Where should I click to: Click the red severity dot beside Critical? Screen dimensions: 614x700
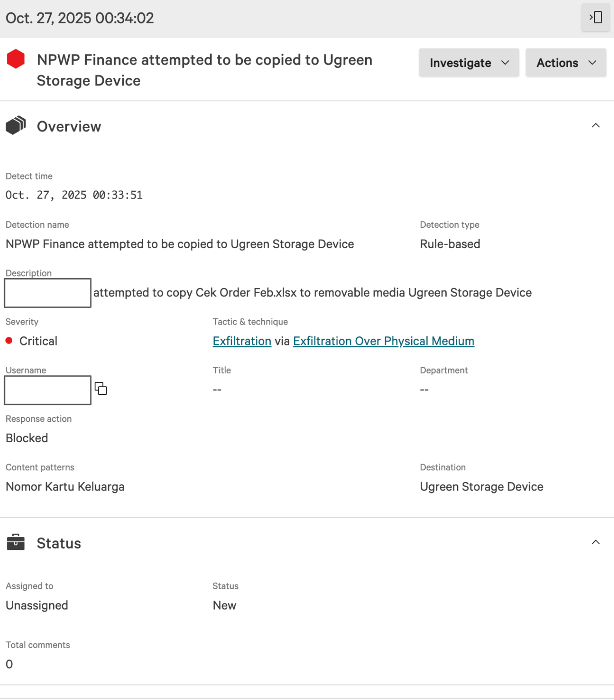pos(9,340)
